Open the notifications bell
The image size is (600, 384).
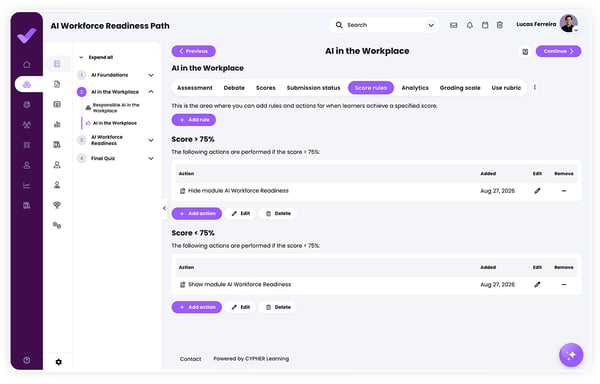pos(470,25)
